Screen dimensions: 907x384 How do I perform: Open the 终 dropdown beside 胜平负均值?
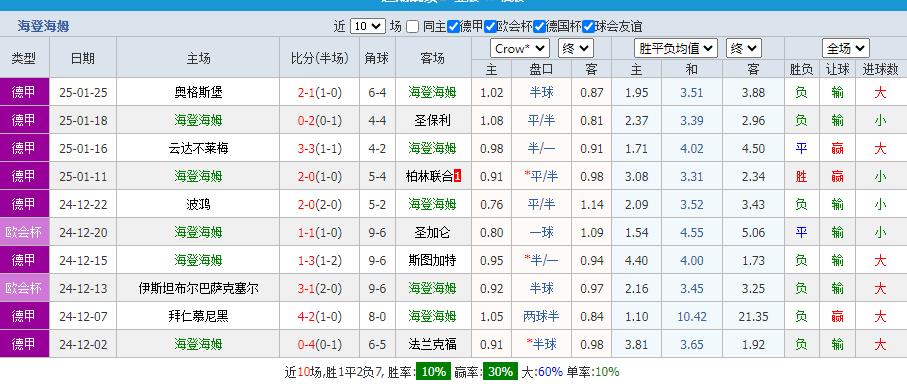click(x=744, y=49)
